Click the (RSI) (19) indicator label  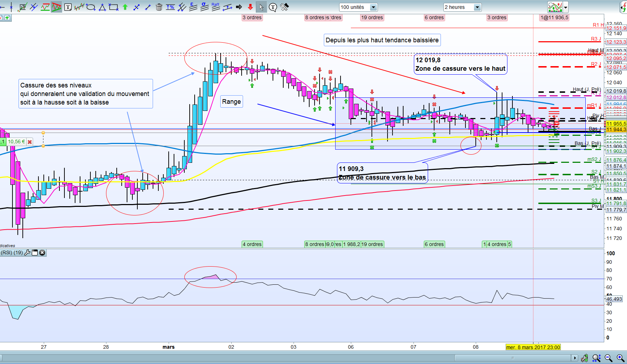click(12, 253)
